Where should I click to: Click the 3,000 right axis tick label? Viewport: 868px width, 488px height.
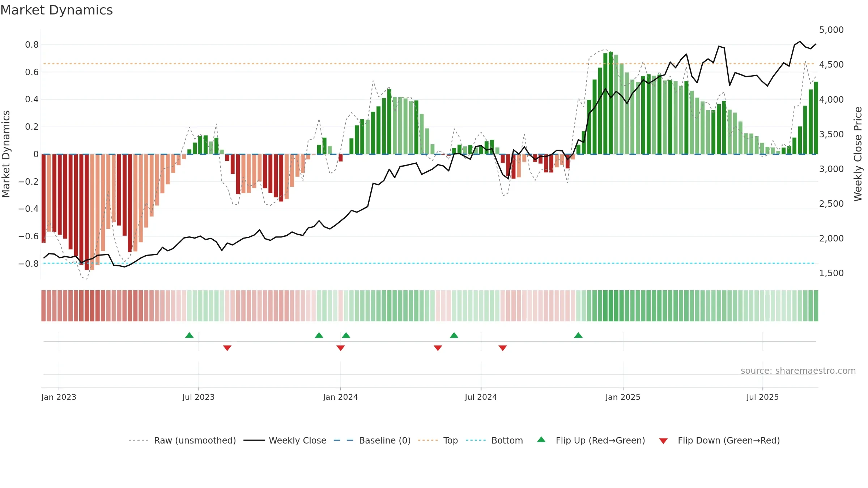click(831, 169)
